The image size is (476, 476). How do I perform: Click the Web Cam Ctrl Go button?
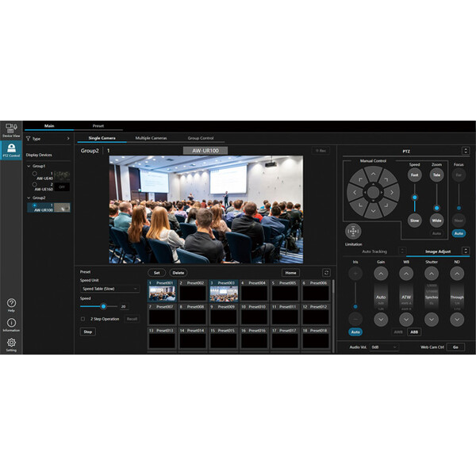click(455, 347)
